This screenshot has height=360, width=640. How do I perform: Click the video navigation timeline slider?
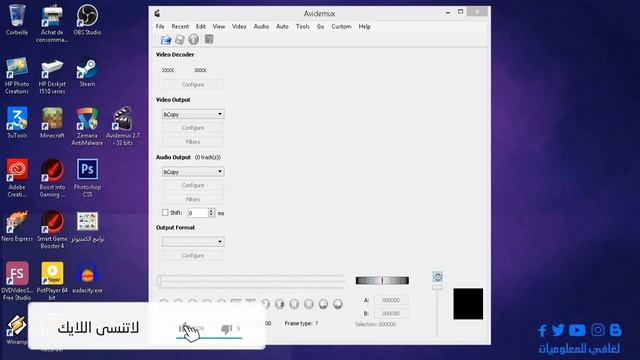(251, 281)
